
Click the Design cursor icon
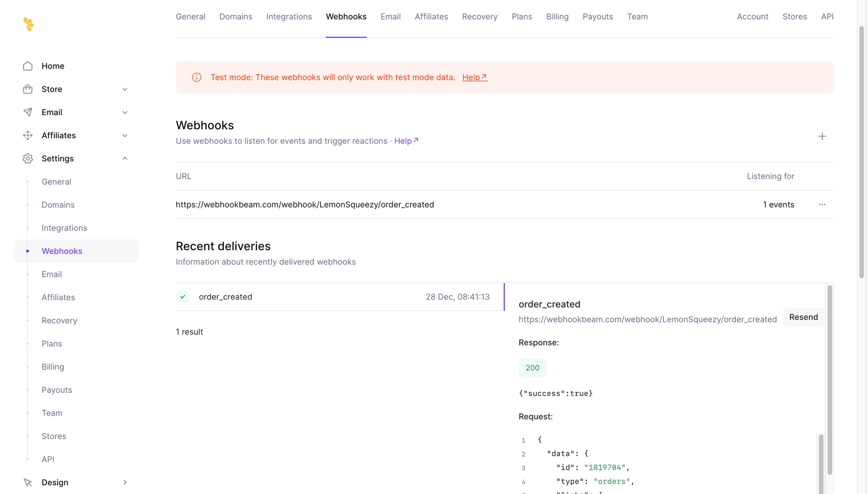pyautogui.click(x=28, y=482)
